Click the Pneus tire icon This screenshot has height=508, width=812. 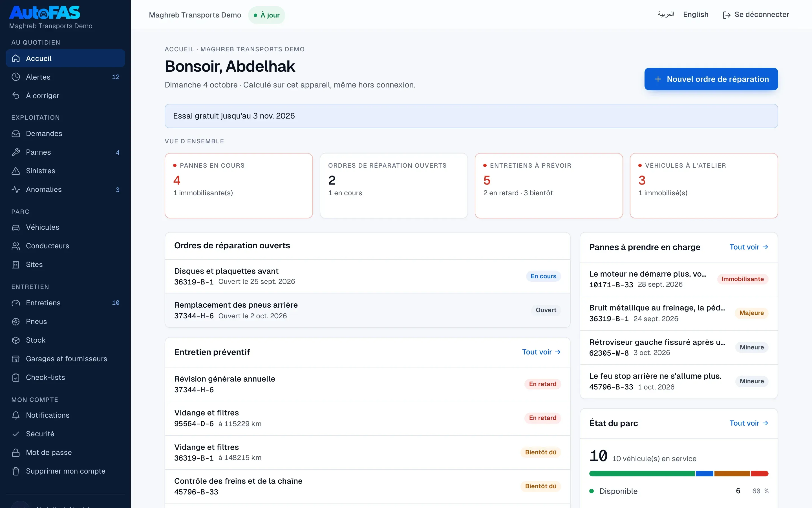click(16, 321)
